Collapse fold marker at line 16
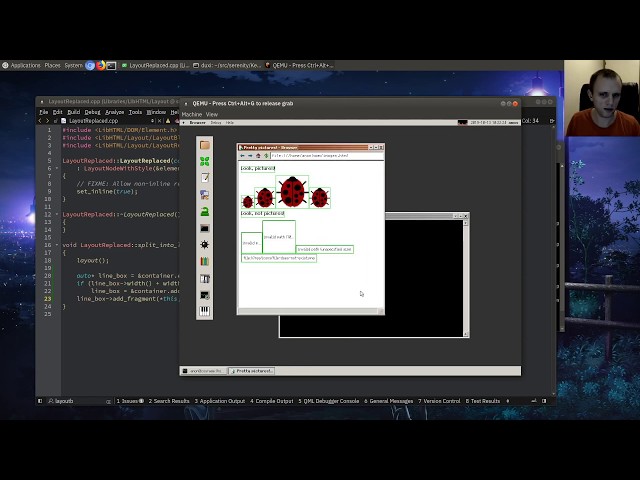The height and width of the screenshot is (480, 640). coord(57,245)
